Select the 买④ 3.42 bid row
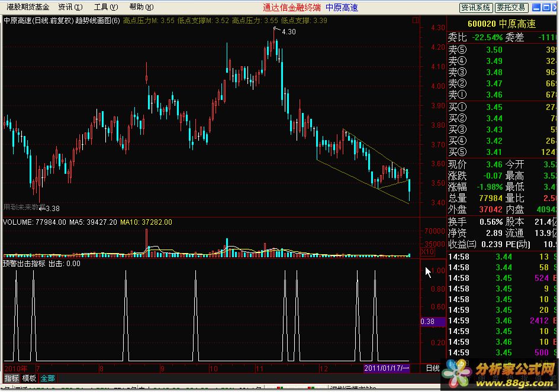This screenshot has height=392, width=560. [501, 141]
